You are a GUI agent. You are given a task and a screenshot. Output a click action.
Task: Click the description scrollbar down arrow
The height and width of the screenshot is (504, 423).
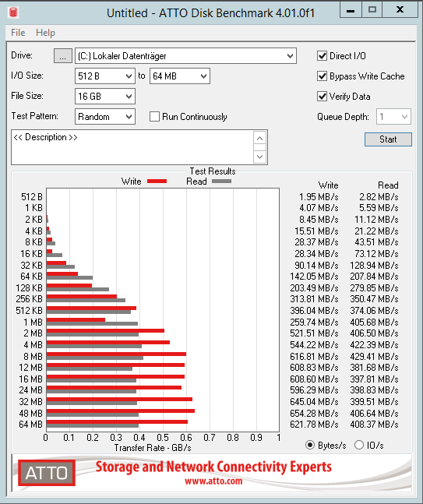pyautogui.click(x=259, y=157)
